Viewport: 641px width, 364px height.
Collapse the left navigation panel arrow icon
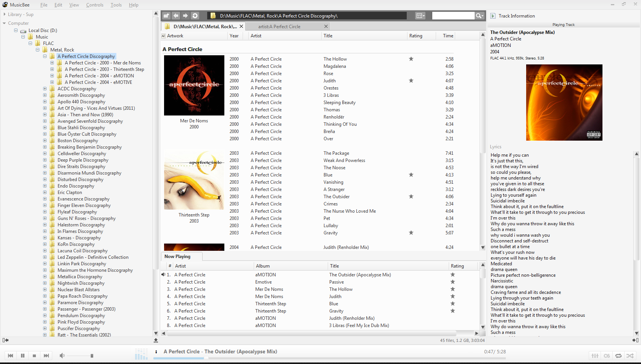[5, 340]
